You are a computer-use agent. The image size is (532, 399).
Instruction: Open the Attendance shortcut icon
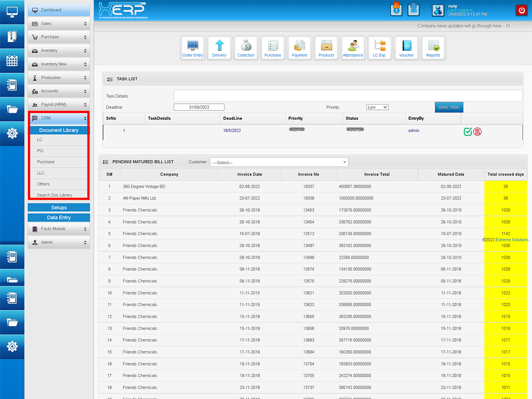click(x=353, y=48)
